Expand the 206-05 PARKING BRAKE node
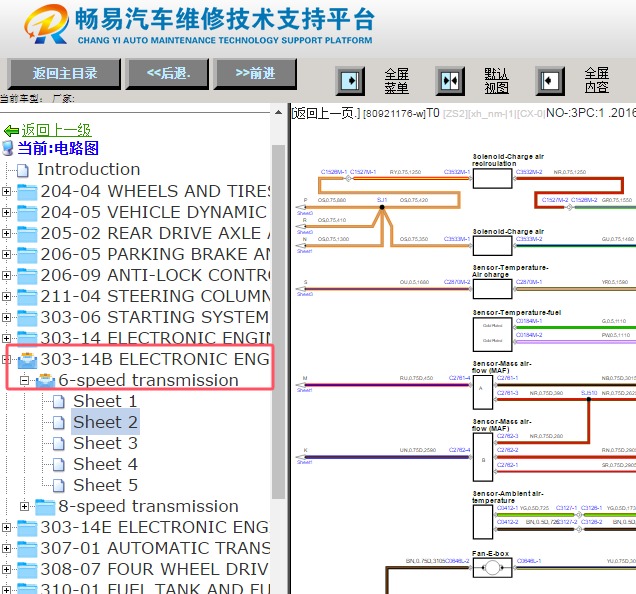 [x=6, y=254]
